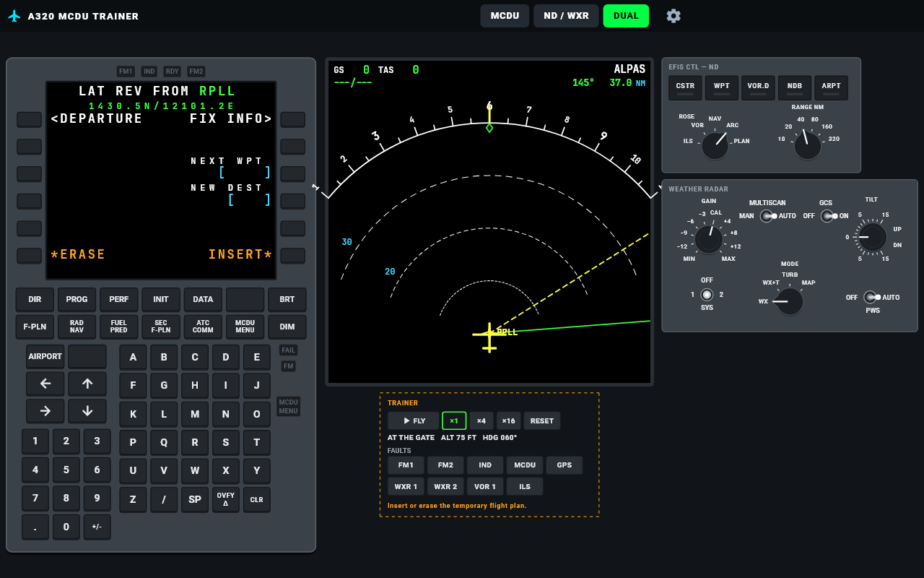
Task: Switch to the MCDU view tab
Action: pos(505,16)
